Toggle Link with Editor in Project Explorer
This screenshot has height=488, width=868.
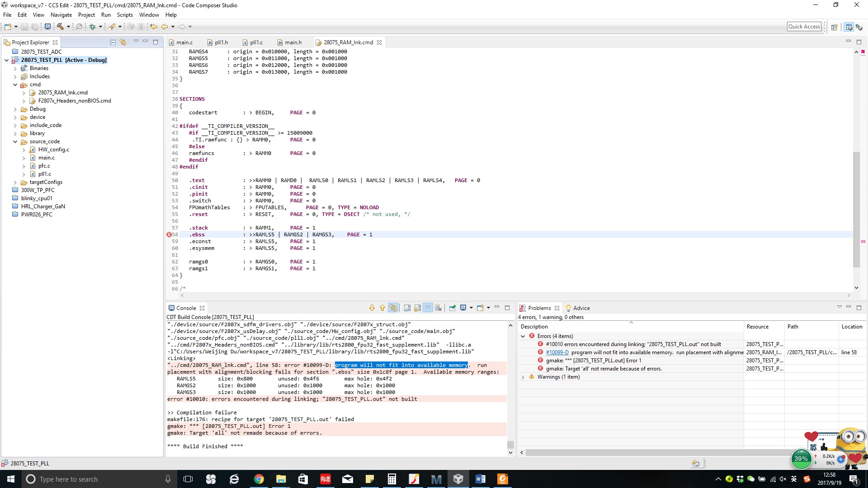coord(123,42)
